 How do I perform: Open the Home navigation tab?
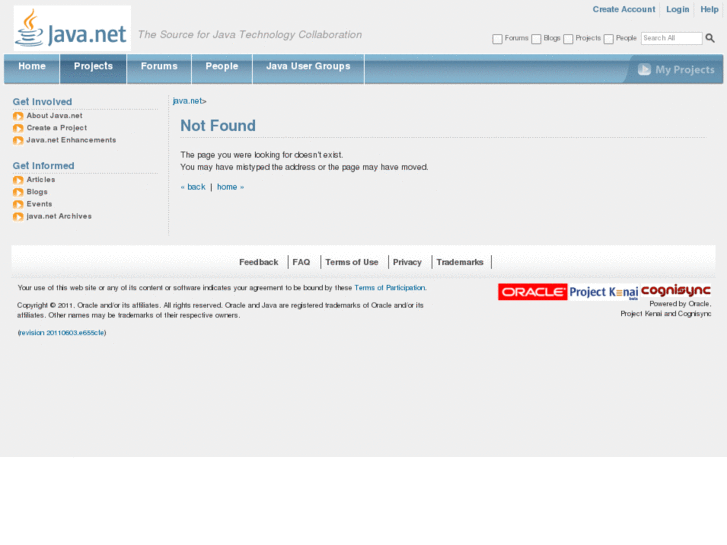pos(32,69)
